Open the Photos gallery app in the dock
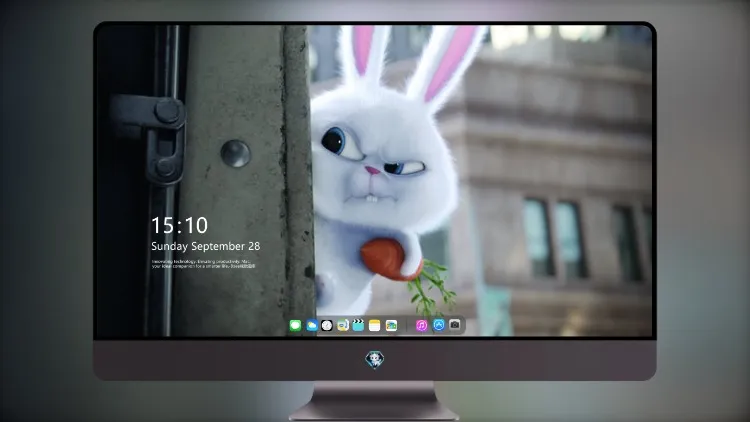Image resolution: width=750 pixels, height=422 pixels. pos(391,326)
